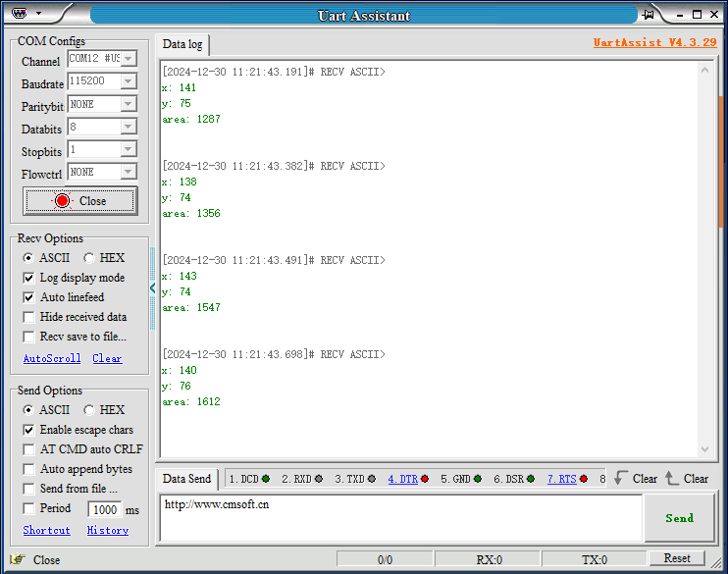Open the Stopbits dropdown
Image resolution: width=728 pixels, height=574 pixels.
click(129, 149)
